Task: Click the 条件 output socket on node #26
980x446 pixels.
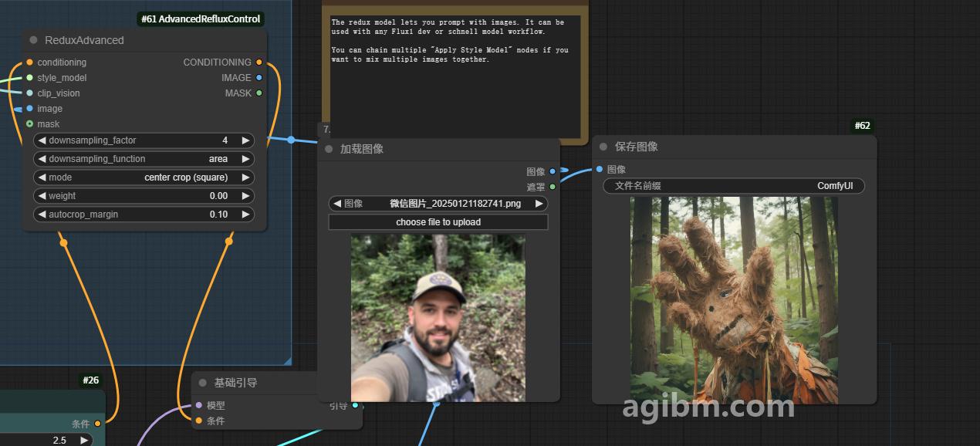Action: 97,424
